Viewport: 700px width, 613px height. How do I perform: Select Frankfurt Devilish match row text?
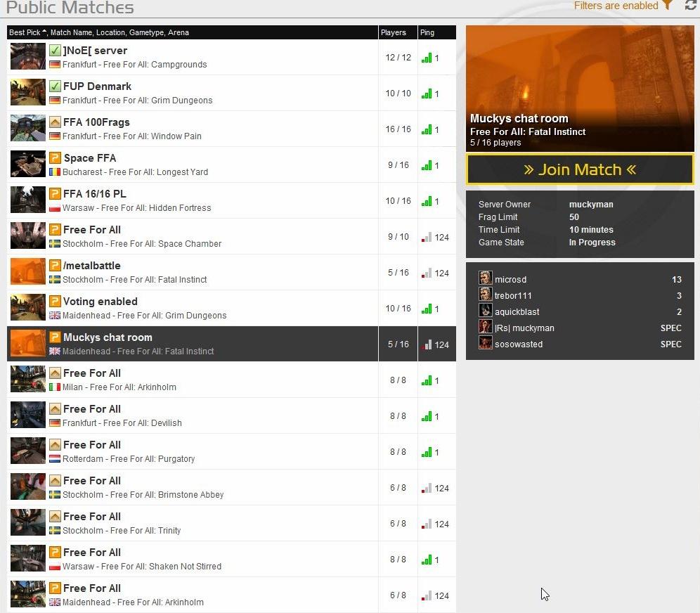[x=122, y=422]
